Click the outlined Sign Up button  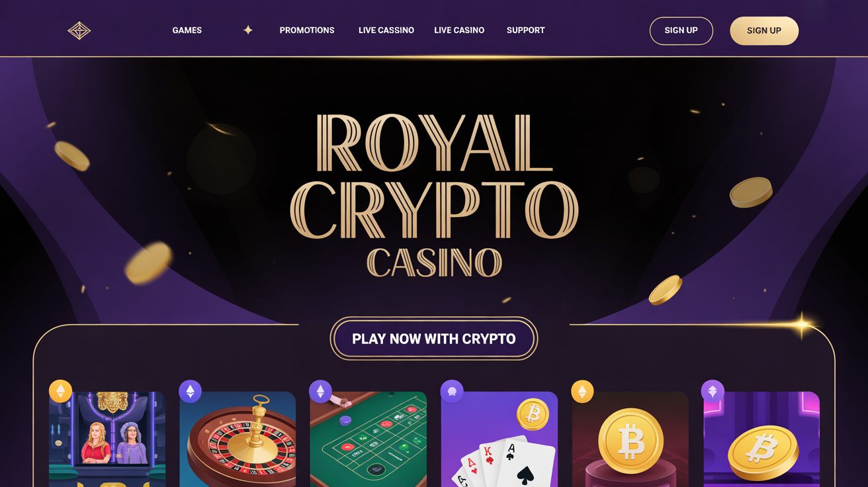pos(681,30)
